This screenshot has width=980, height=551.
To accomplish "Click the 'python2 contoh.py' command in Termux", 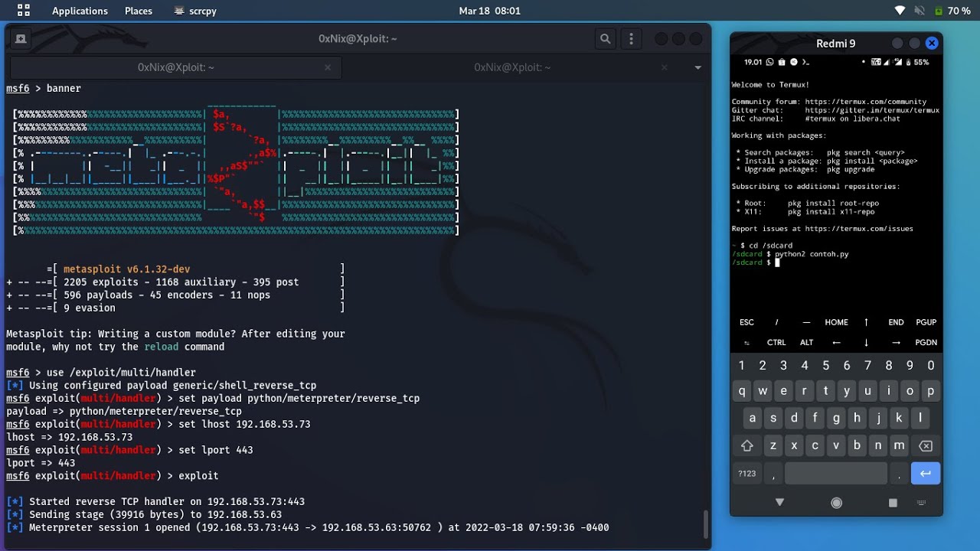I will click(x=812, y=254).
